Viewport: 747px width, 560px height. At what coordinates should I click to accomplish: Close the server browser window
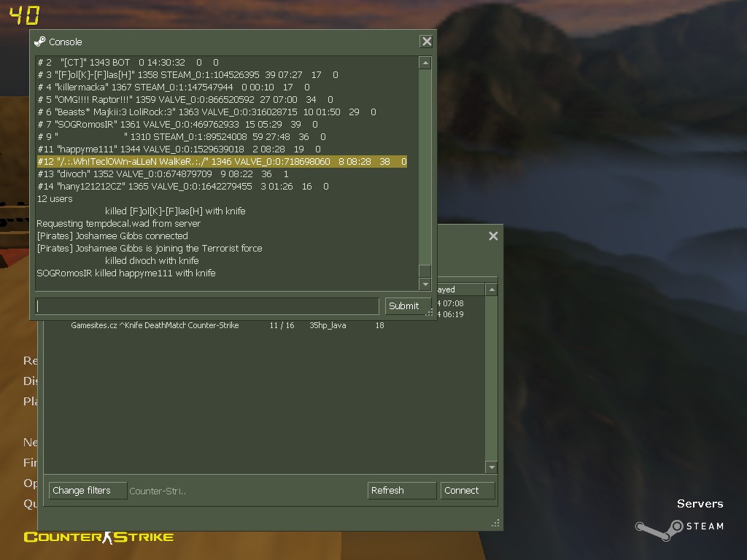[493, 236]
